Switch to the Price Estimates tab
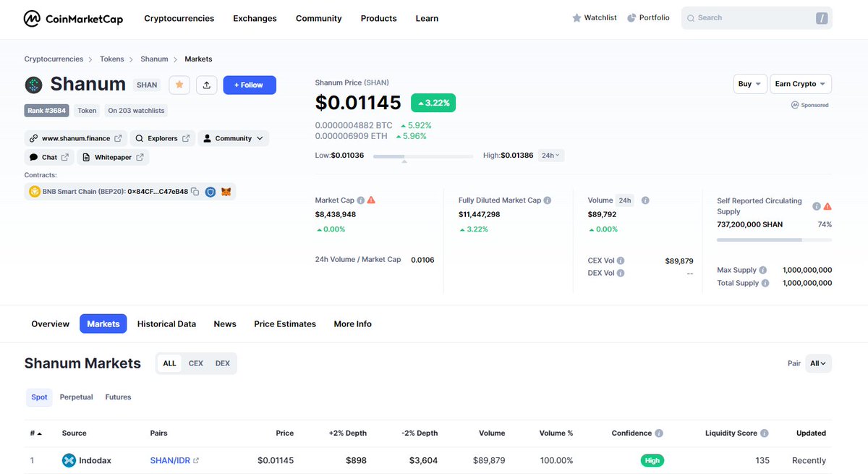868x474 pixels. 285,324
